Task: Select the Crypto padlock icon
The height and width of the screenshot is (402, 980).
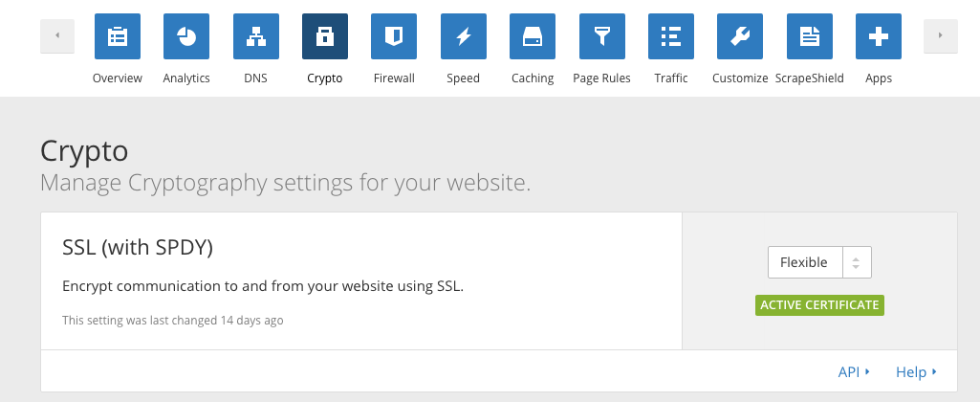Action: click(x=325, y=36)
